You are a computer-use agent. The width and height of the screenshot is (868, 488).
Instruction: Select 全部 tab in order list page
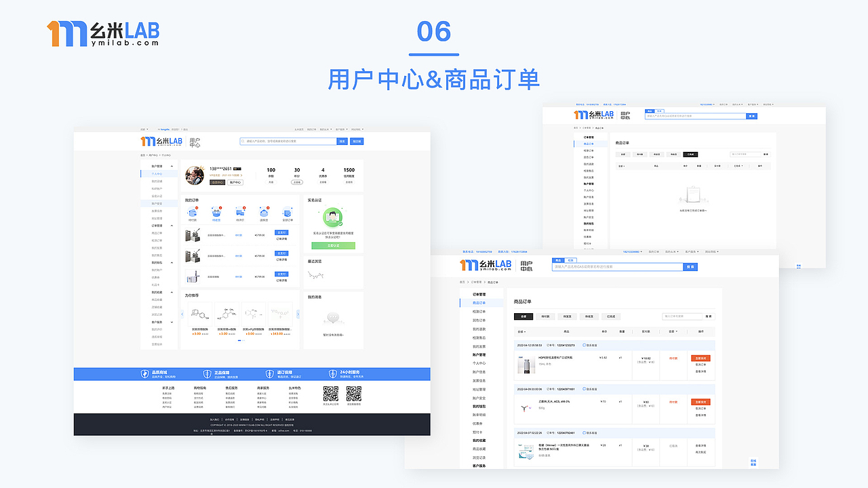[524, 317]
